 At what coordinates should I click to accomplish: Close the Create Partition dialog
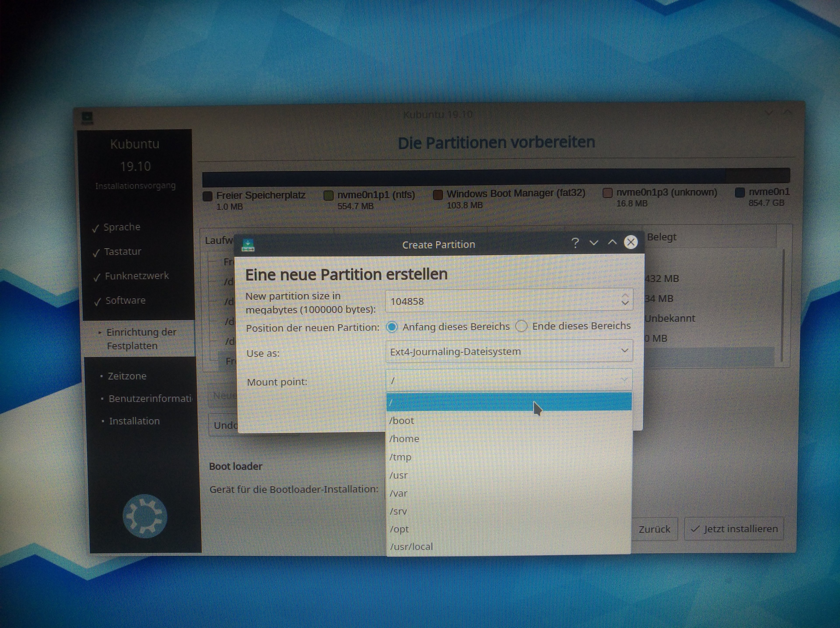(631, 242)
